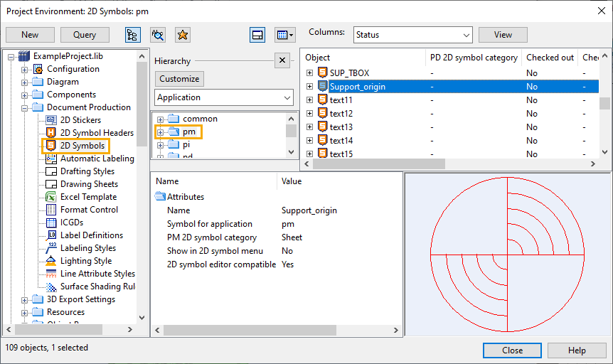
Task: Expand the common folder in hierarchy
Action: (x=161, y=119)
